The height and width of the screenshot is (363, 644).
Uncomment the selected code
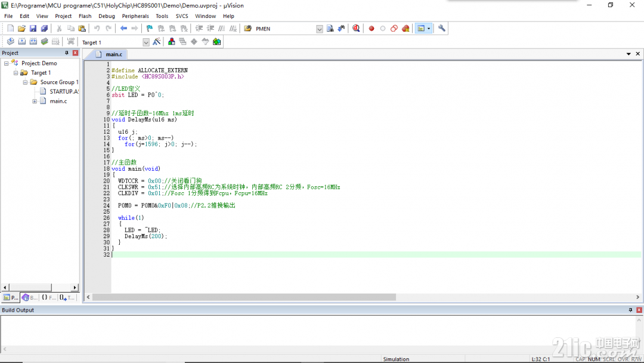(233, 29)
